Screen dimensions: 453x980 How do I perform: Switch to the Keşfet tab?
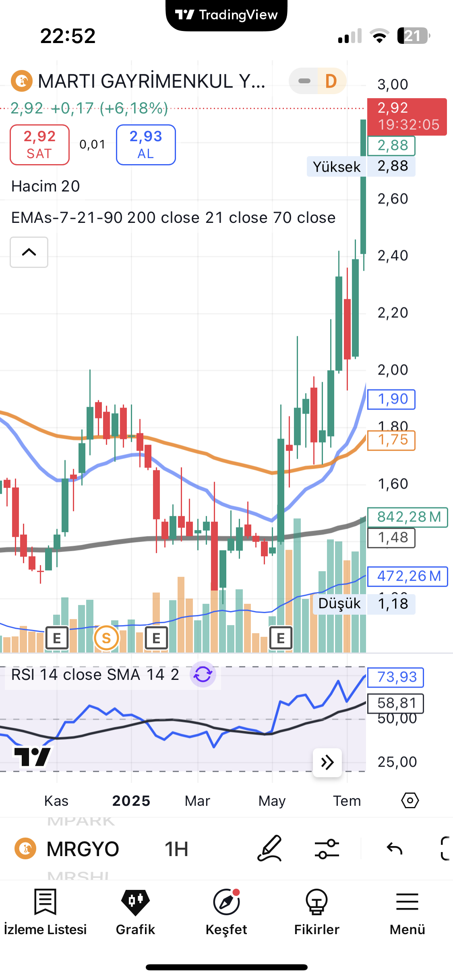point(226,912)
